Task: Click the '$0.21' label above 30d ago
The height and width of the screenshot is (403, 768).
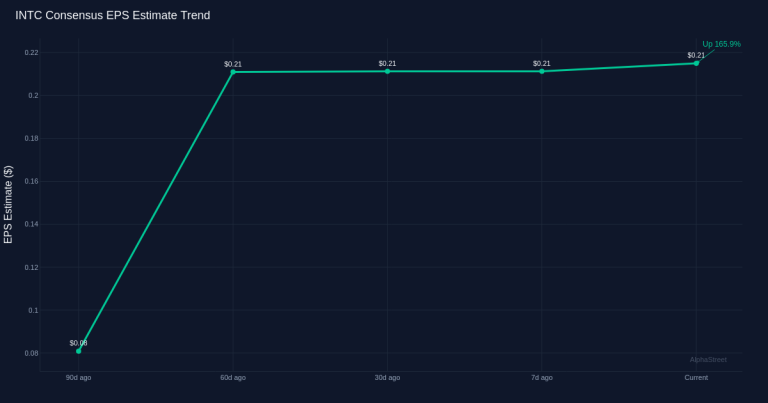Action: tap(387, 64)
